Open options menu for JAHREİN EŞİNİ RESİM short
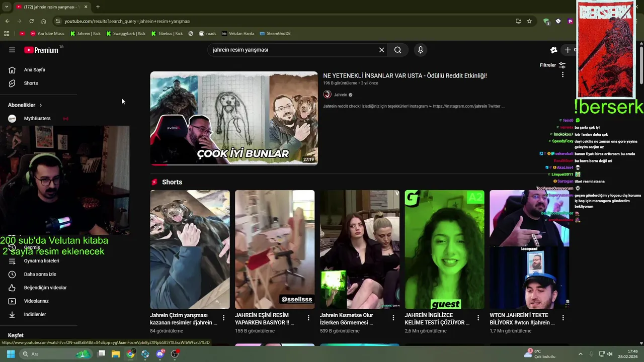Screen dimensions: 644x362 tap(308, 318)
